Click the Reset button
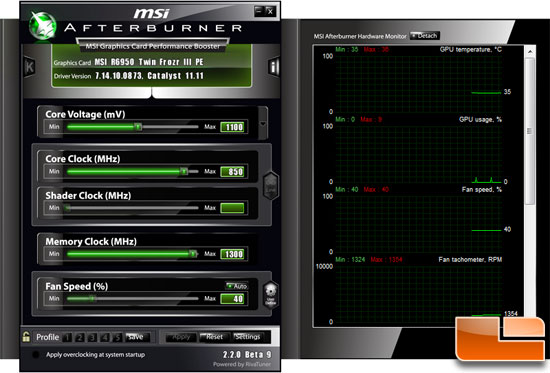The height and width of the screenshot is (373, 550). point(214,337)
